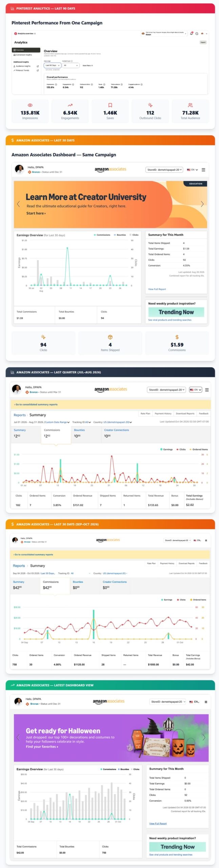219x868 pixels.
Task: Click Trending Now button in Halloween dashboard
Action: (177, 847)
